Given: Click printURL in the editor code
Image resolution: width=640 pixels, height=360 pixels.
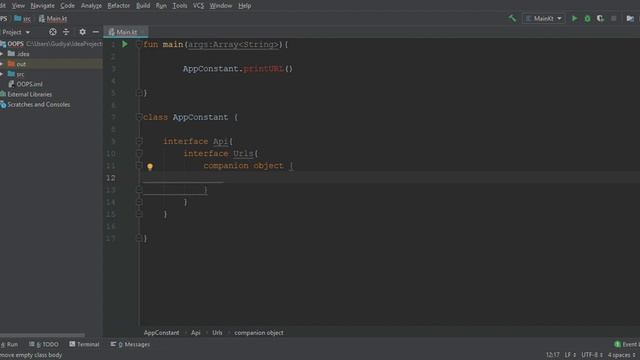Looking at the screenshot, I should click(263, 69).
